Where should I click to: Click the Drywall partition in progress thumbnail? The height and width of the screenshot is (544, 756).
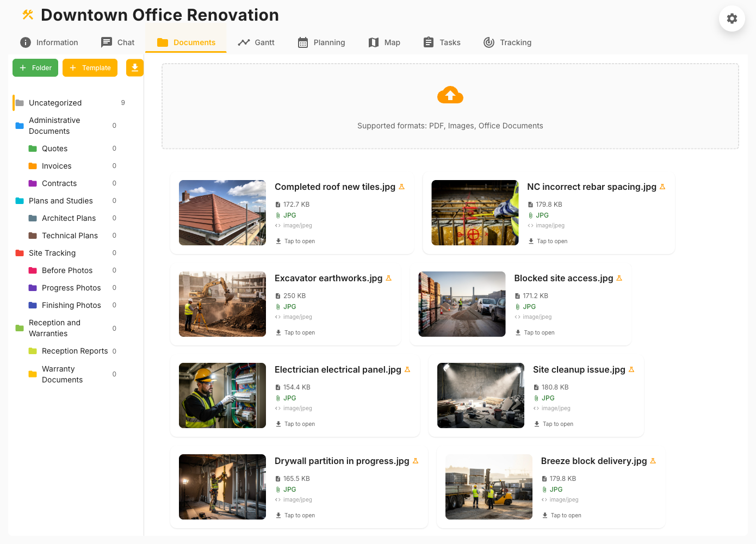[x=222, y=486]
